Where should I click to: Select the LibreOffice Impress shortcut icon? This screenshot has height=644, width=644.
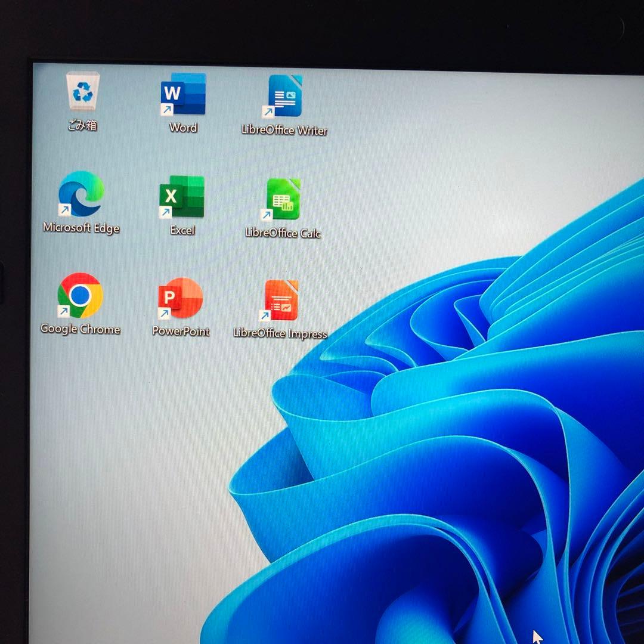[279, 301]
